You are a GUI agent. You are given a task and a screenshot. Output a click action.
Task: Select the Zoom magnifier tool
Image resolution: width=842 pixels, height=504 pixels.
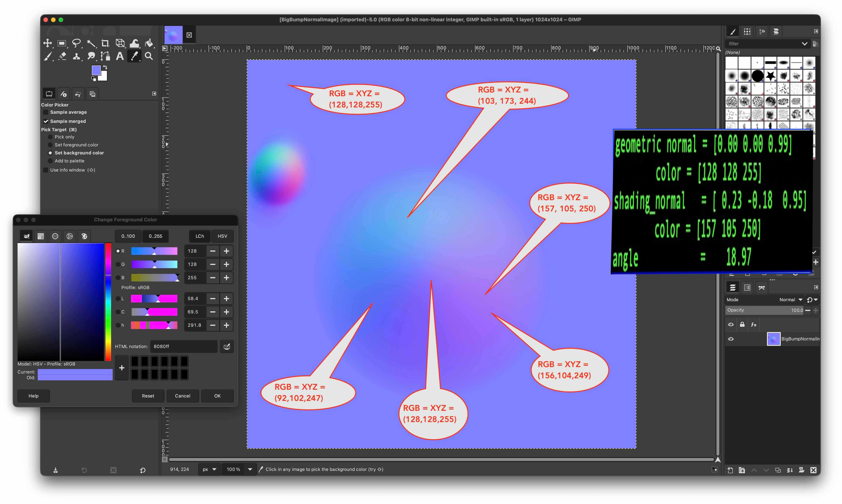click(x=149, y=56)
